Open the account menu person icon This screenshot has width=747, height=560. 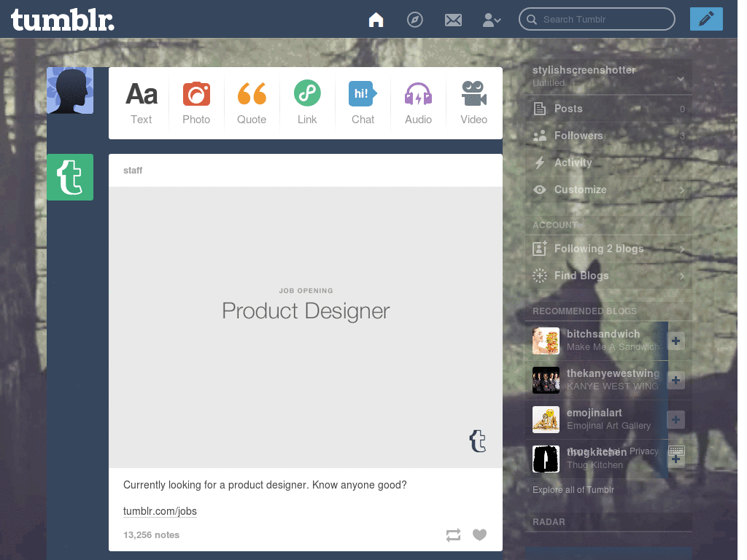(491, 20)
